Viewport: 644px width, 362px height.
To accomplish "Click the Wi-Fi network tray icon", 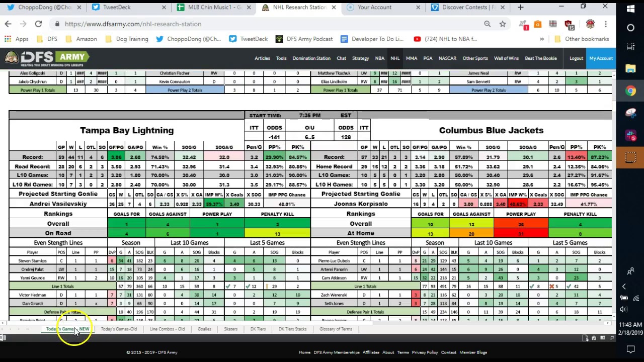I will click(636, 298).
